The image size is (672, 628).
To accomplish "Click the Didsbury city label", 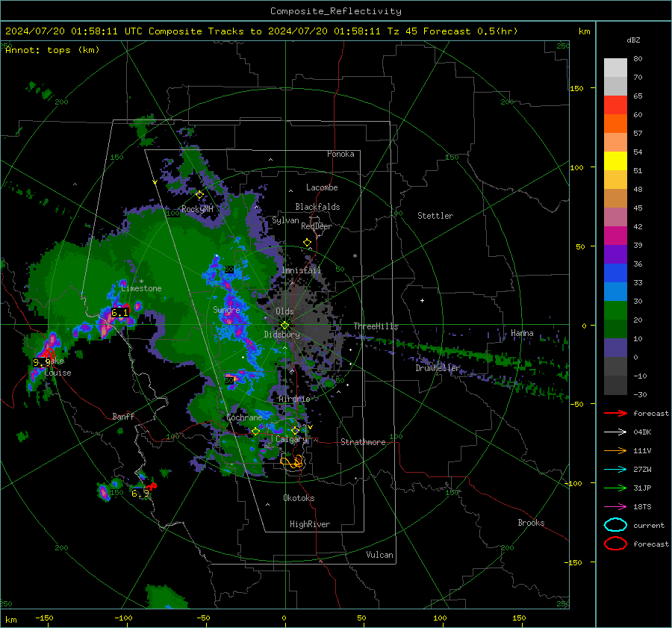I will pyautogui.click(x=281, y=335).
